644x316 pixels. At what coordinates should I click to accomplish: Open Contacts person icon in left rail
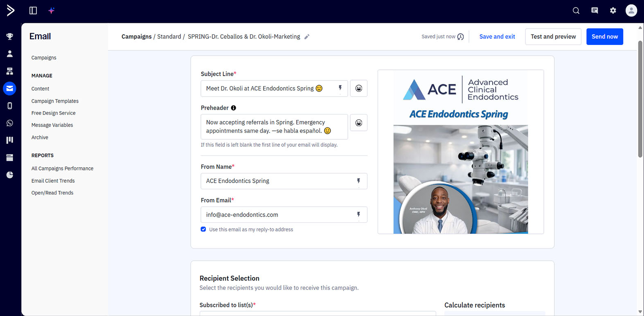tap(10, 54)
